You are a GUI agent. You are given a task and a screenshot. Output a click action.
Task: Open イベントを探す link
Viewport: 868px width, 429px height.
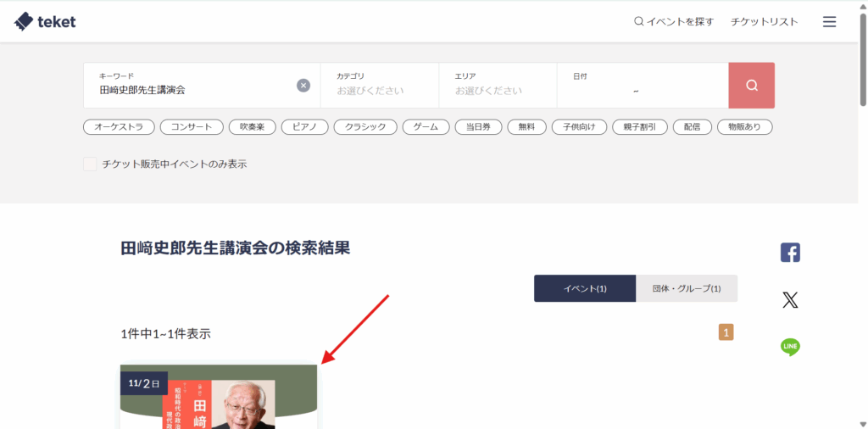pyautogui.click(x=674, y=22)
